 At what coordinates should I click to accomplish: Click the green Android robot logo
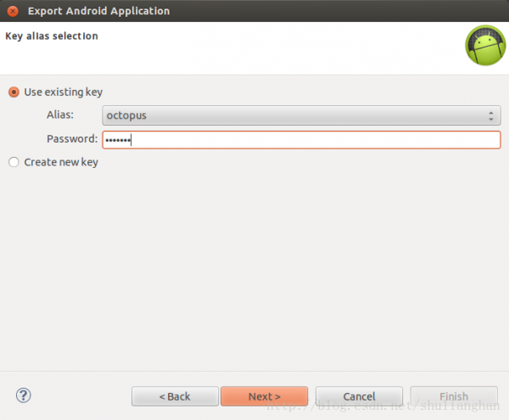(485, 46)
